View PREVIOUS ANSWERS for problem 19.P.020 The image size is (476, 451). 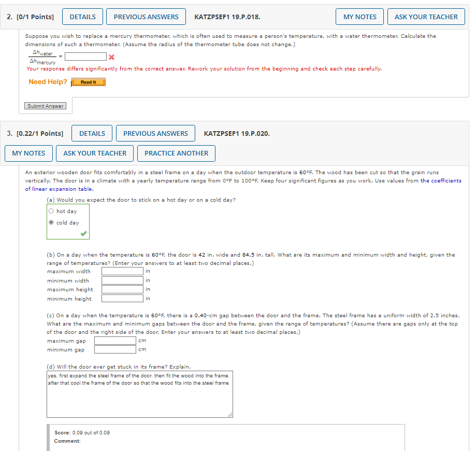pyautogui.click(x=155, y=133)
